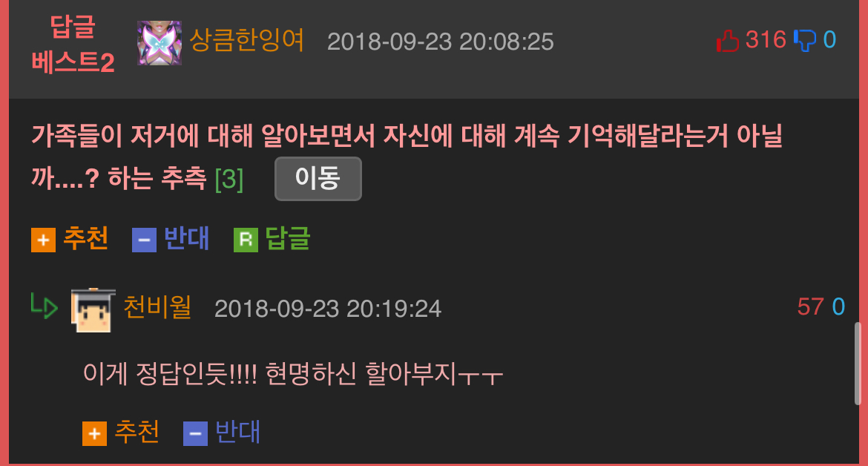The width and height of the screenshot is (868, 466).
Task: Click the green R 답글 reply icon
Action: 246,240
